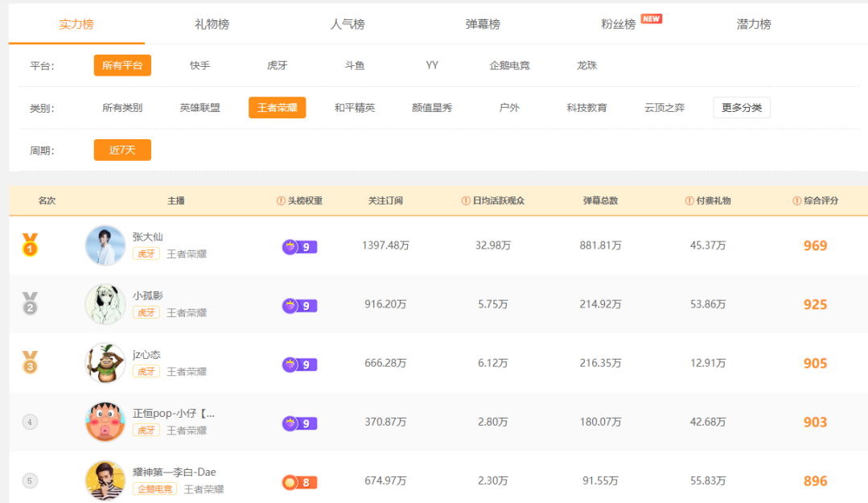The height and width of the screenshot is (503, 868).
Task: Click score 969 for 张大仙
Action: [816, 245]
